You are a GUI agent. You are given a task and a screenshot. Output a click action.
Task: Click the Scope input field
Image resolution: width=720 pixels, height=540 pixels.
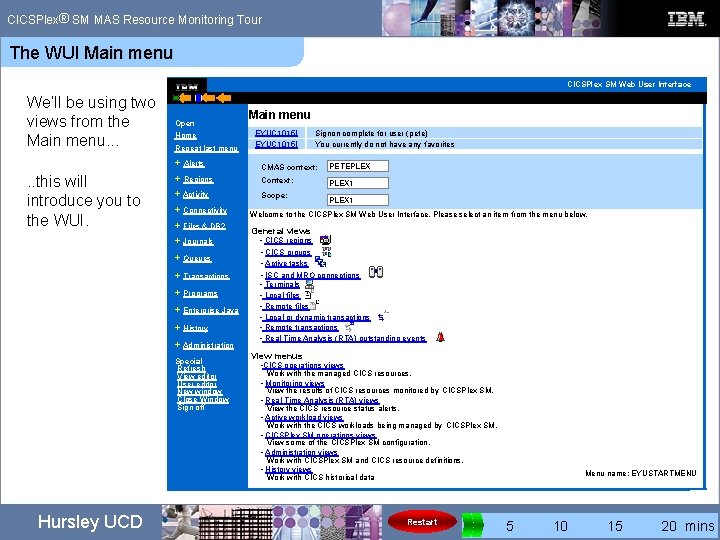[358, 200]
